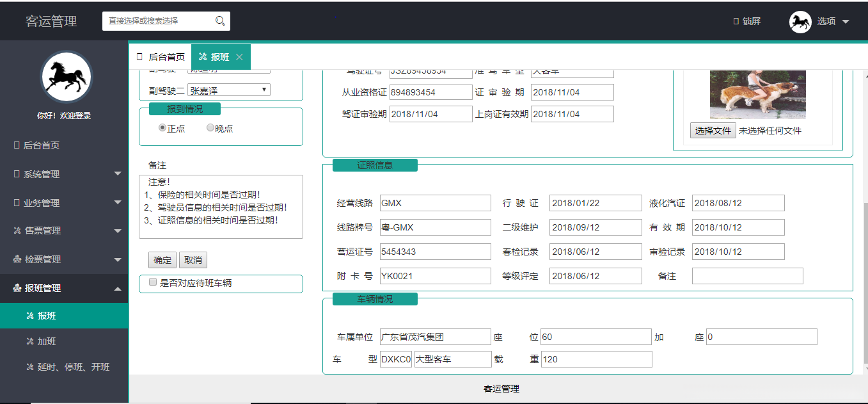Click the 选择文件 button
This screenshot has width=868, height=404.
[x=713, y=131]
